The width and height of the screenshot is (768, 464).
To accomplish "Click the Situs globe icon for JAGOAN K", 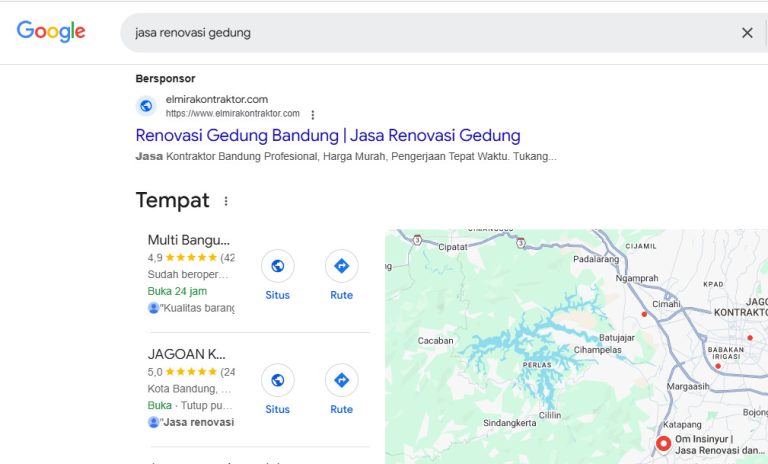I will click(x=278, y=380).
